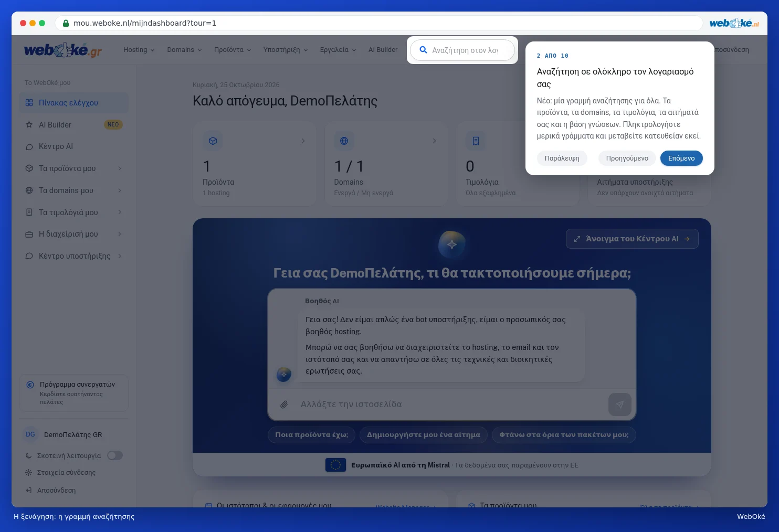Open Κέντρο AI sidebar item
This screenshot has width=779, height=532.
tap(73, 147)
